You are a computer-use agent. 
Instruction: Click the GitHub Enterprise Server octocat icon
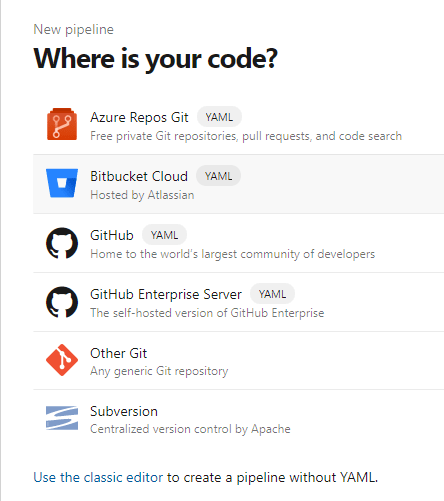tap(62, 302)
